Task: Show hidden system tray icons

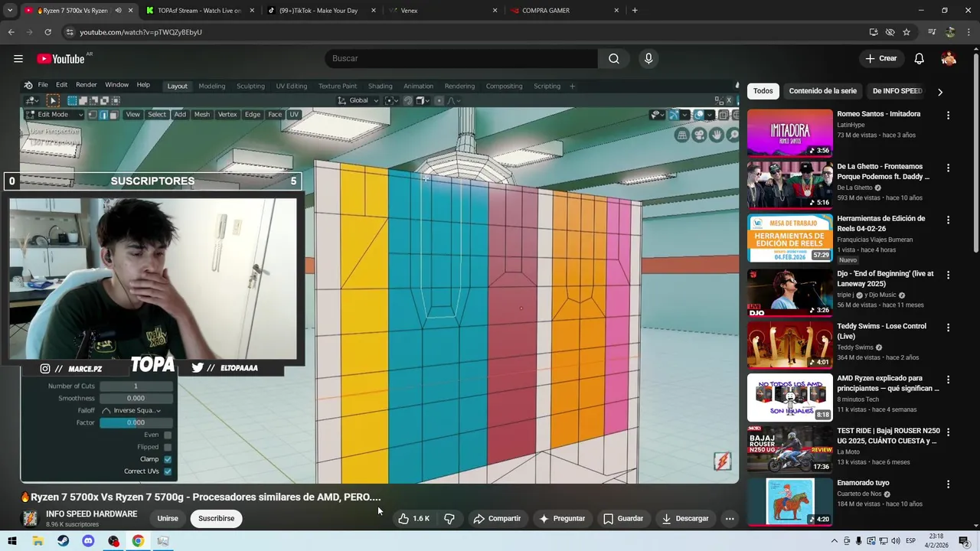Action: point(835,541)
